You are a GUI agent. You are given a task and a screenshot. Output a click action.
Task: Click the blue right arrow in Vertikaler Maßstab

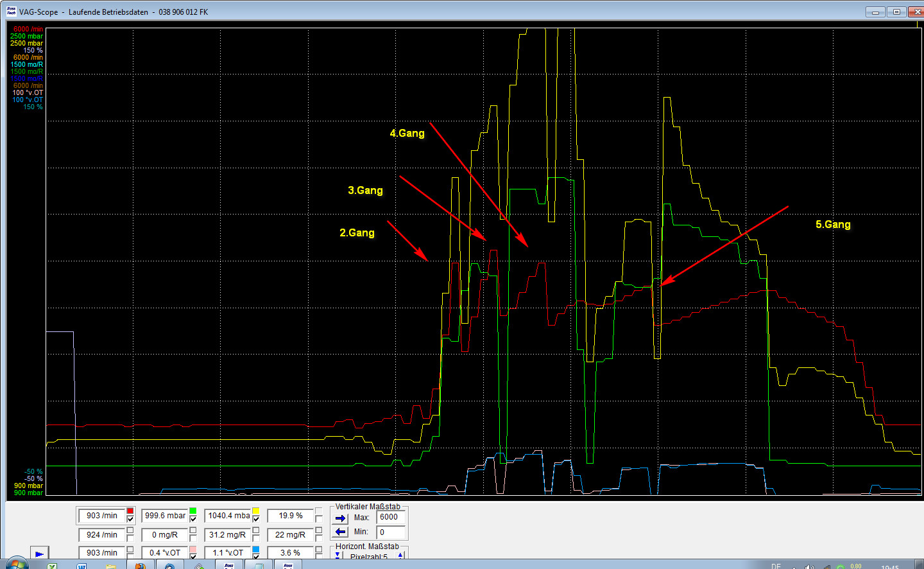(340, 518)
